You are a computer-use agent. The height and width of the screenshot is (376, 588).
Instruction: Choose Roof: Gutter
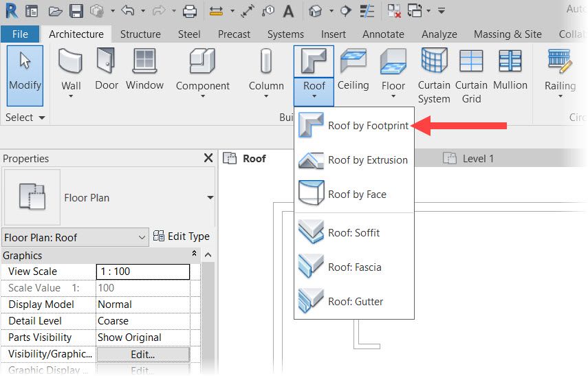(354, 302)
